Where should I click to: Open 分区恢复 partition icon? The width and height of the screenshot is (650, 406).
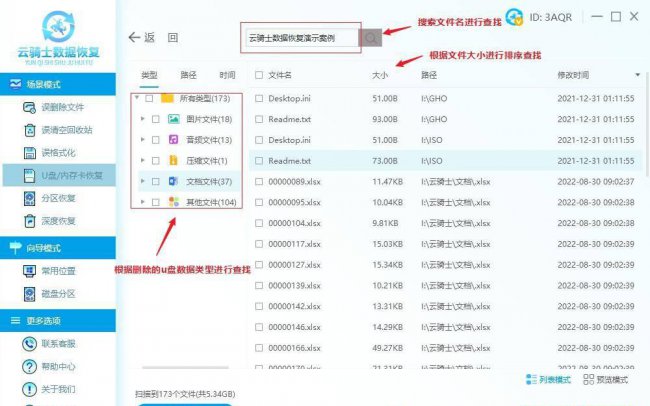point(29,198)
